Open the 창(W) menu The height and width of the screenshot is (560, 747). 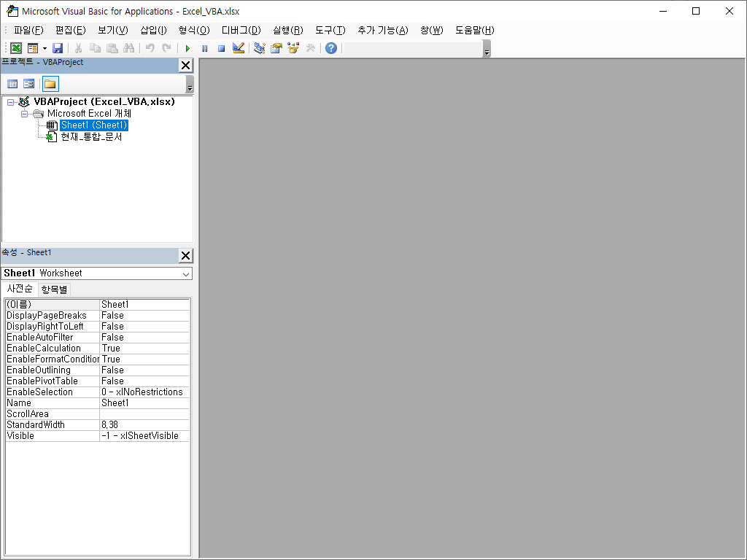[x=432, y=31]
